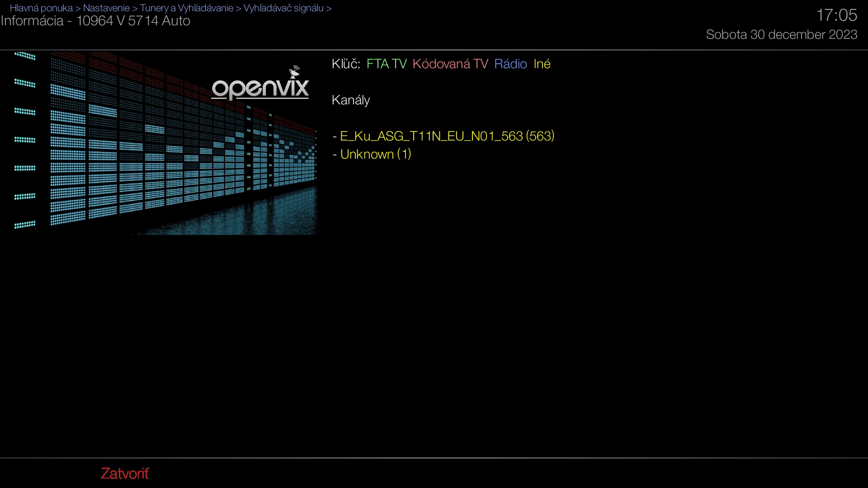Click the Kľúč: legend label
868x488 pixels.
coord(345,64)
